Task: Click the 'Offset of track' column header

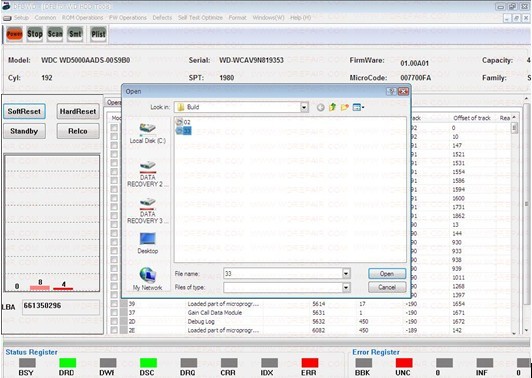Action: [x=472, y=118]
